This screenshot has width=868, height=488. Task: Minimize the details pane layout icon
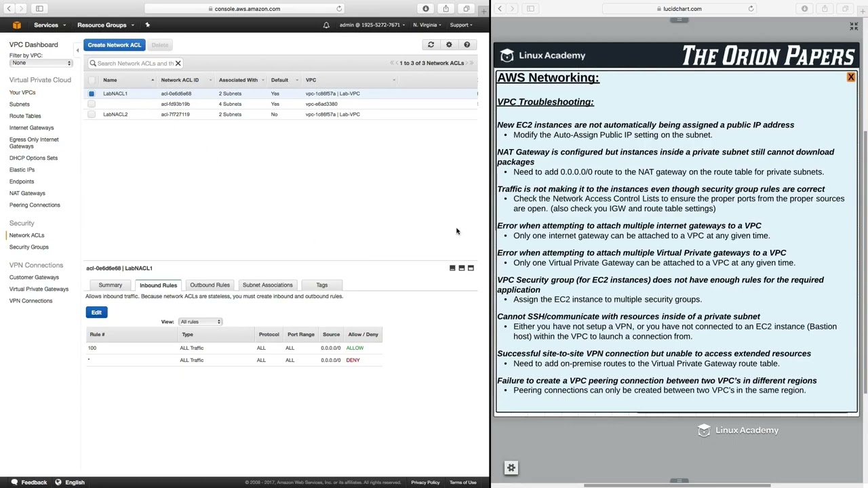coord(452,268)
